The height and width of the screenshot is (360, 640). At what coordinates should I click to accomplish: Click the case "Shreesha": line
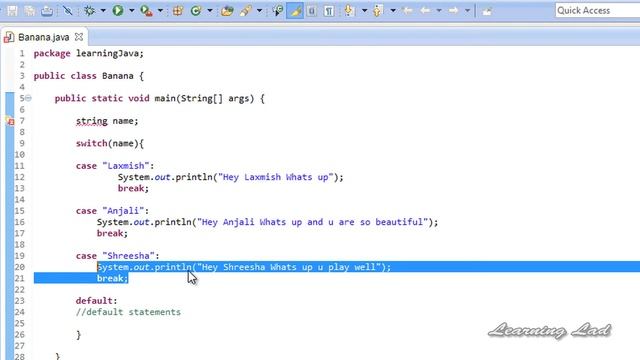pos(118,256)
